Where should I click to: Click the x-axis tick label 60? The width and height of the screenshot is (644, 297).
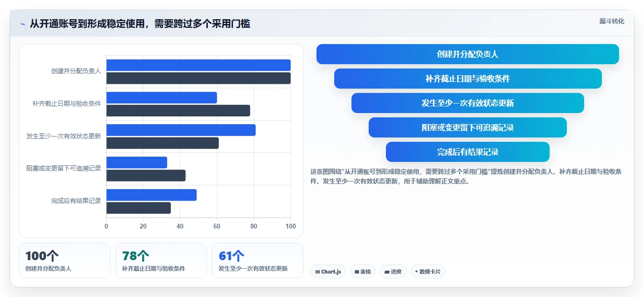217,226
